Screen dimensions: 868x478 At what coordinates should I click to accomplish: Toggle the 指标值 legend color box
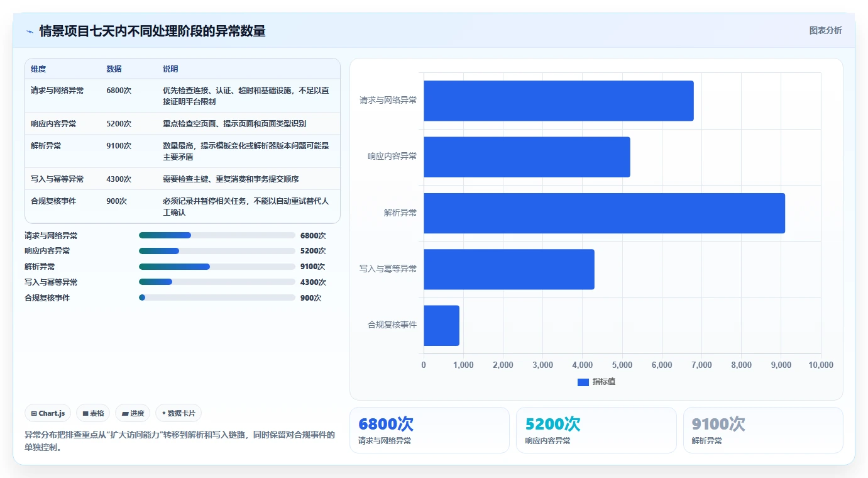583,382
